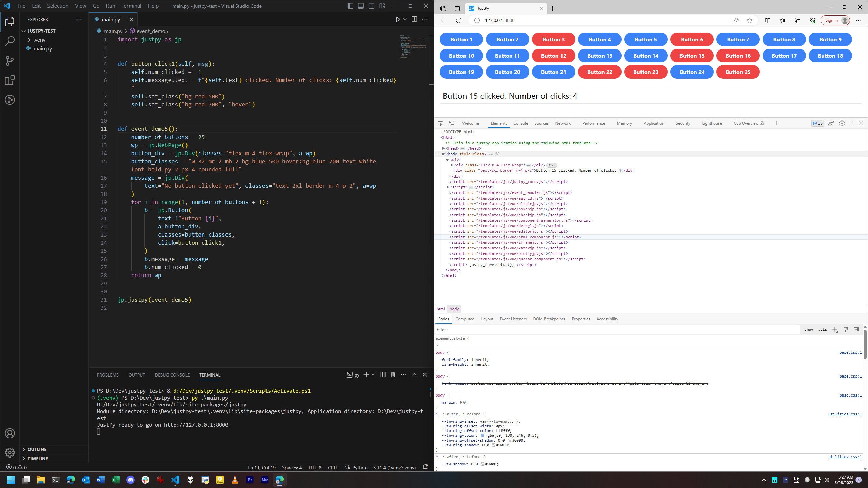Toggle .cls element classes panel

823,329
